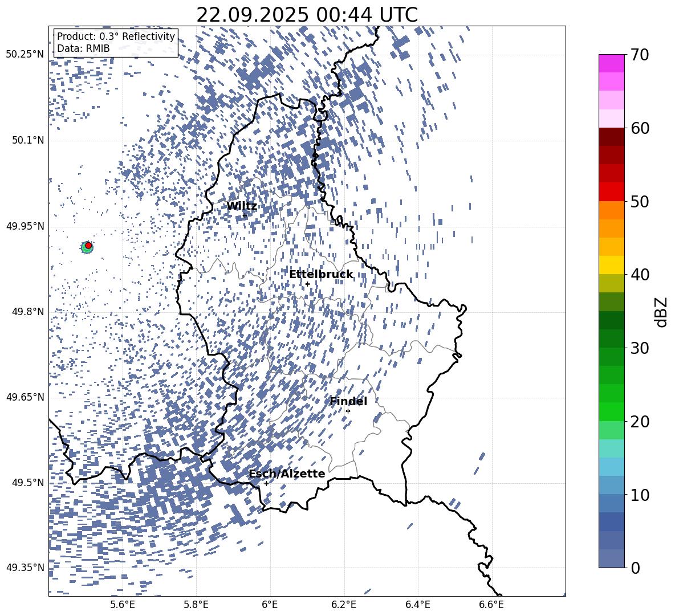Viewport: 675px width, 616px height.
Task: Click the 49.95°N latitude label
Action: click(x=25, y=226)
